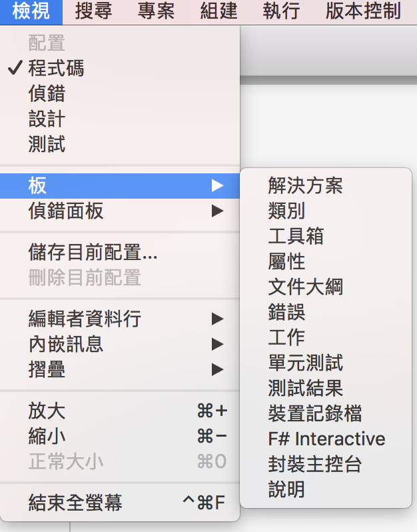Expand the 摺疊 submenu
Screen dimensions: 417x532
[120, 369]
